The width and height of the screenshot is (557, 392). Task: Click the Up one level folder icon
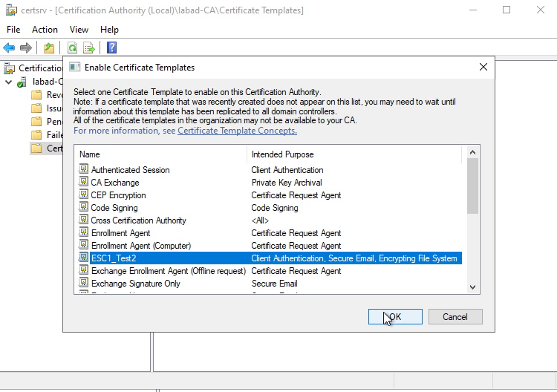[49, 48]
